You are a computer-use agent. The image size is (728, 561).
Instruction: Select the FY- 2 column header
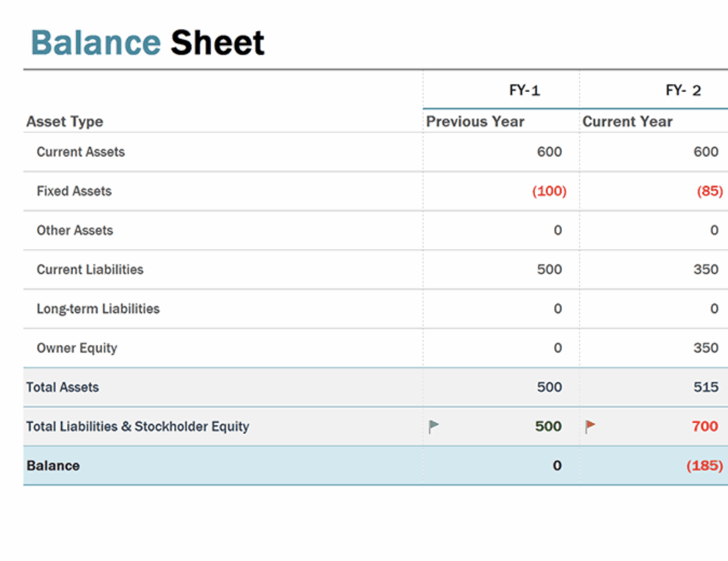pyautogui.click(x=683, y=90)
